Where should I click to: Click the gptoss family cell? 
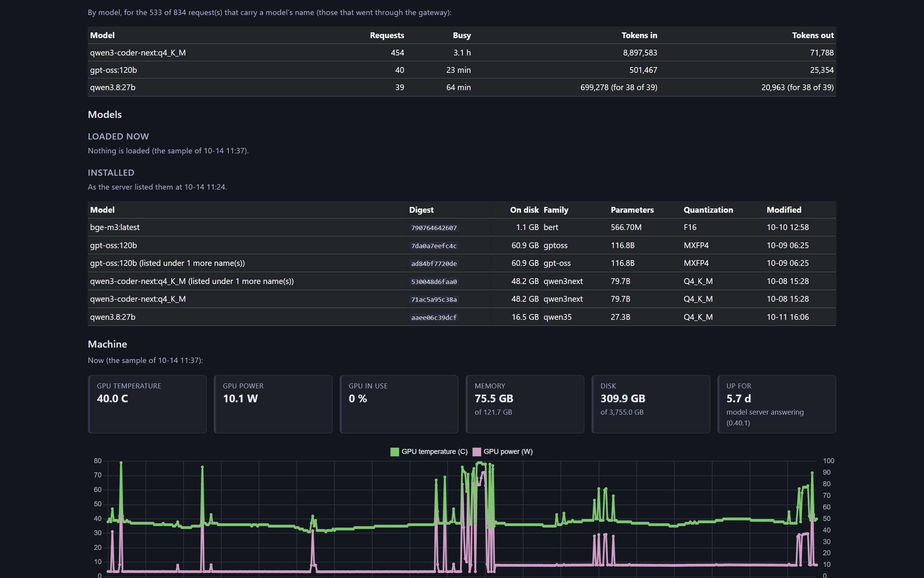556,245
